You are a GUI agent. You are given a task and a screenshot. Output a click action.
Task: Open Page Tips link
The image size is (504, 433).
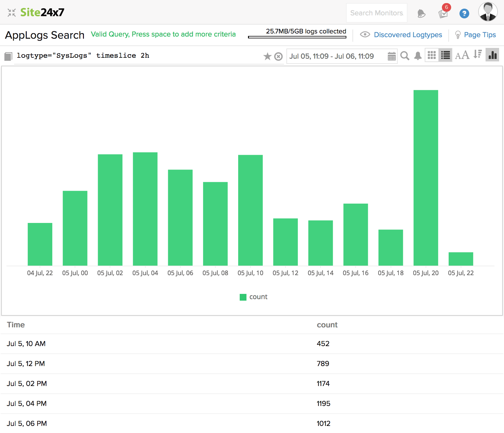tap(479, 35)
